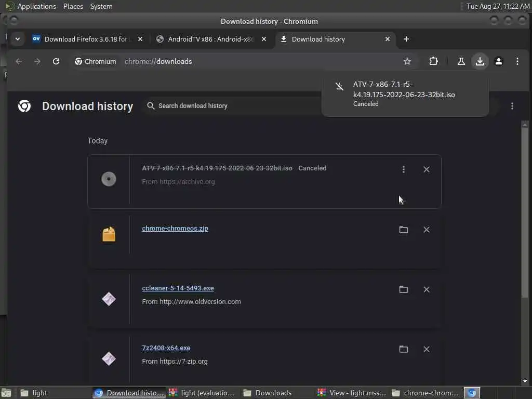Switch to View - light.mss taskbar window

pos(353,393)
